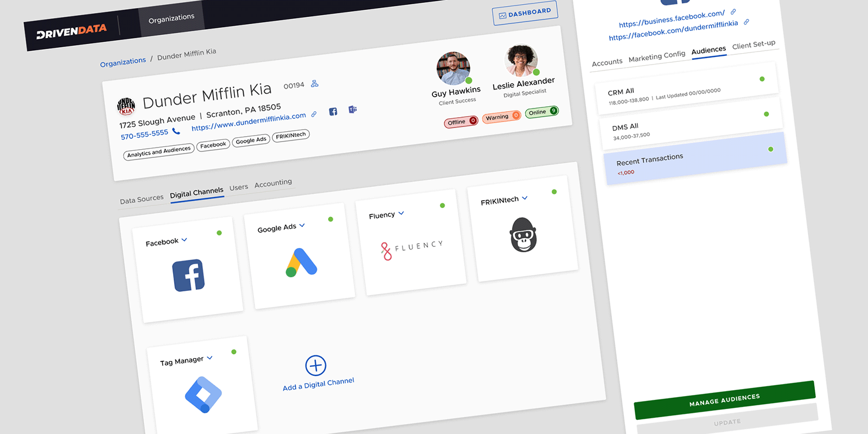Click the plus circle add icon

tap(316, 366)
